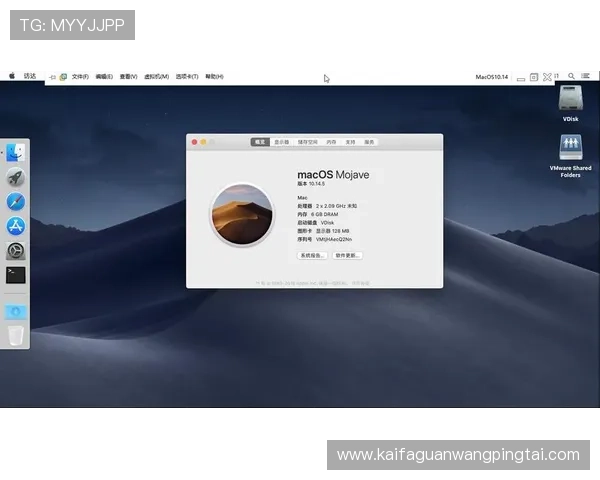Image resolution: width=600 pixels, height=480 pixels.
Task: Switch to the 储存空间 (Storage) tab
Action: (308, 142)
